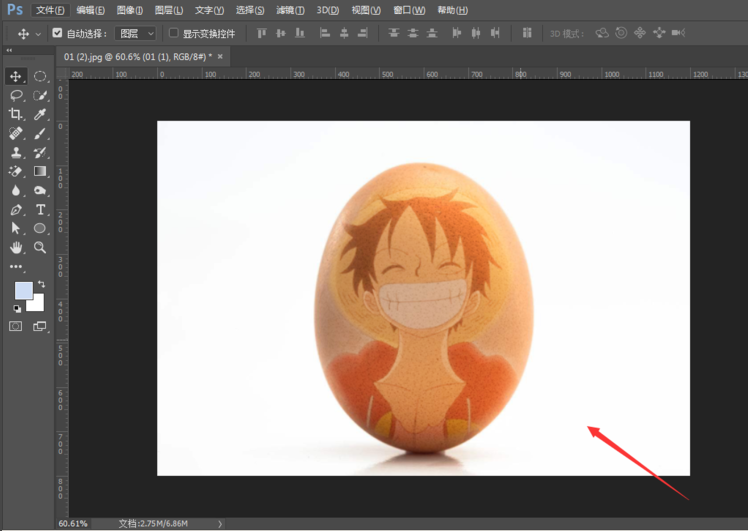Select the Gradient tool
The width and height of the screenshot is (748, 531).
click(x=40, y=171)
